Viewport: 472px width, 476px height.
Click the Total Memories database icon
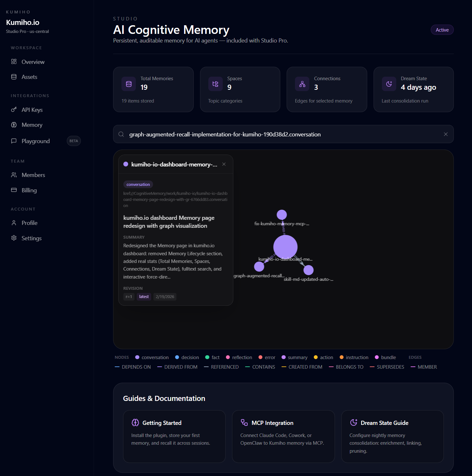pos(128,84)
